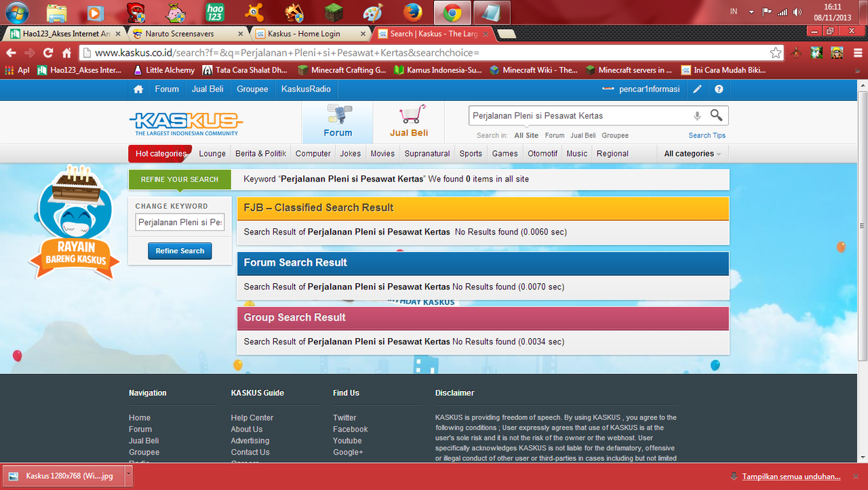The image size is (868, 490).
Task: Click Tampilkan semua unduhan link
Action: (x=791, y=476)
